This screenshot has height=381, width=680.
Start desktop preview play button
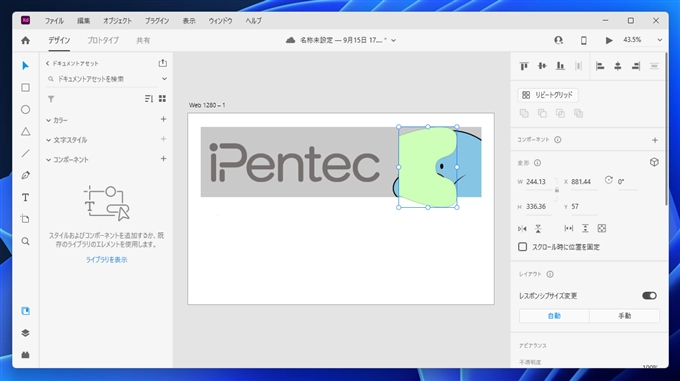[x=609, y=40]
